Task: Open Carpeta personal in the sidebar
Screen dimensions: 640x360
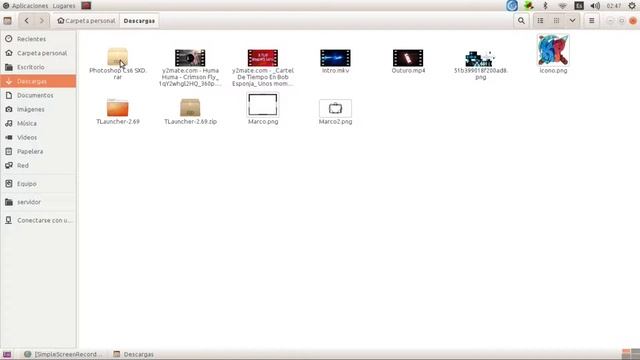Action: (x=38, y=53)
